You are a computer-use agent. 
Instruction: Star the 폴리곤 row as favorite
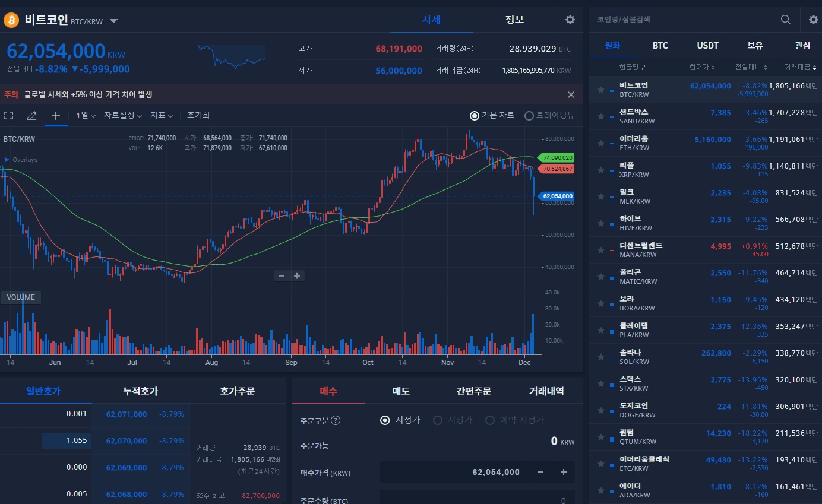[600, 277]
